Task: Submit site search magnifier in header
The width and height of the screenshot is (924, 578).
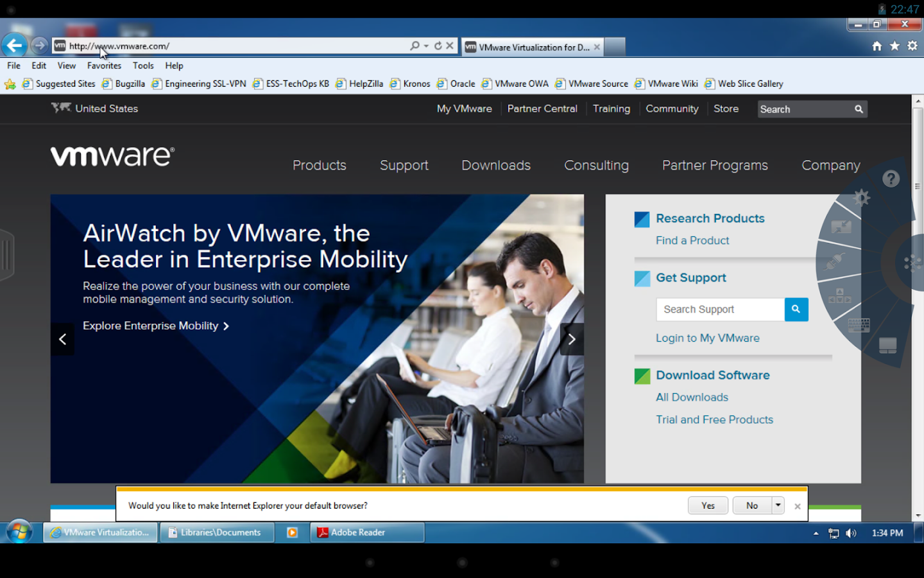Action: coord(859,109)
